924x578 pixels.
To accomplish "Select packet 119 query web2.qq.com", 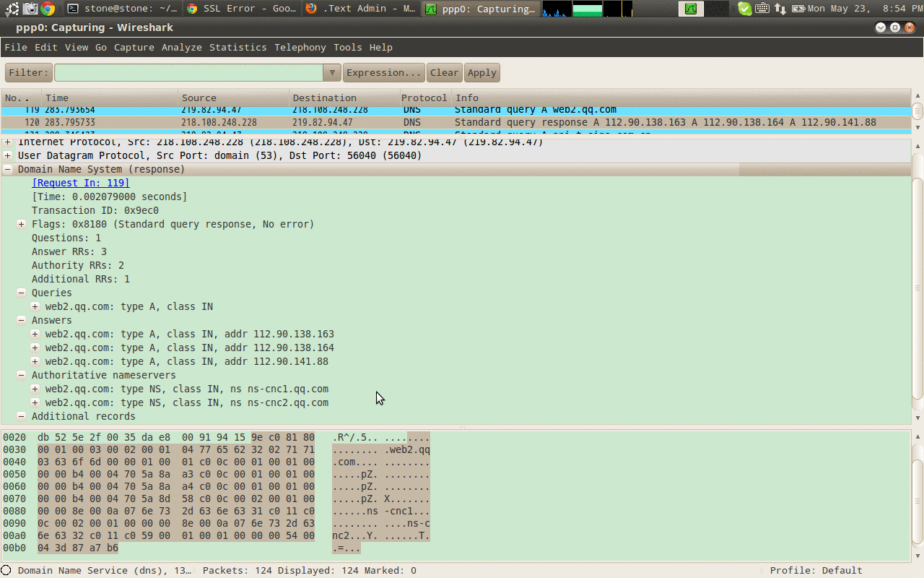I will pos(456,111).
